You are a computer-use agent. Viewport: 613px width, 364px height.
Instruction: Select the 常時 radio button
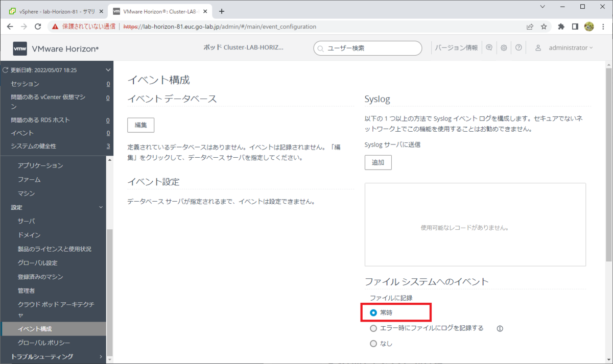(373, 312)
